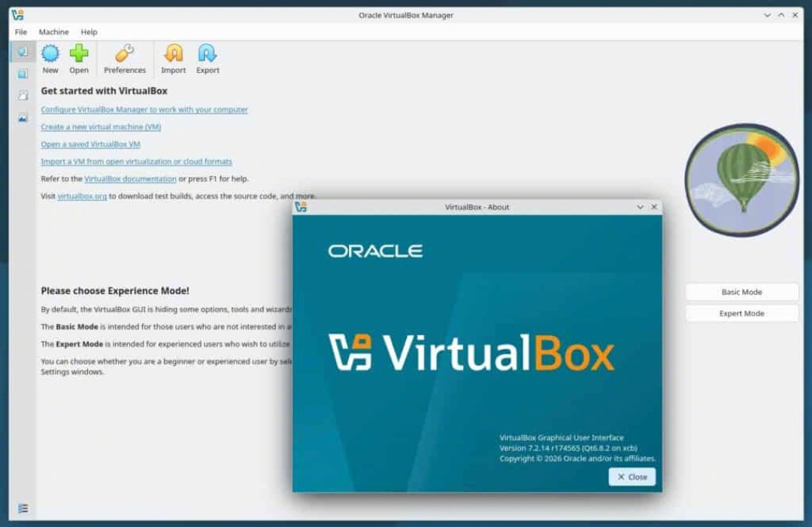Click the green plus Open icon
The image size is (812, 527).
pos(79,53)
